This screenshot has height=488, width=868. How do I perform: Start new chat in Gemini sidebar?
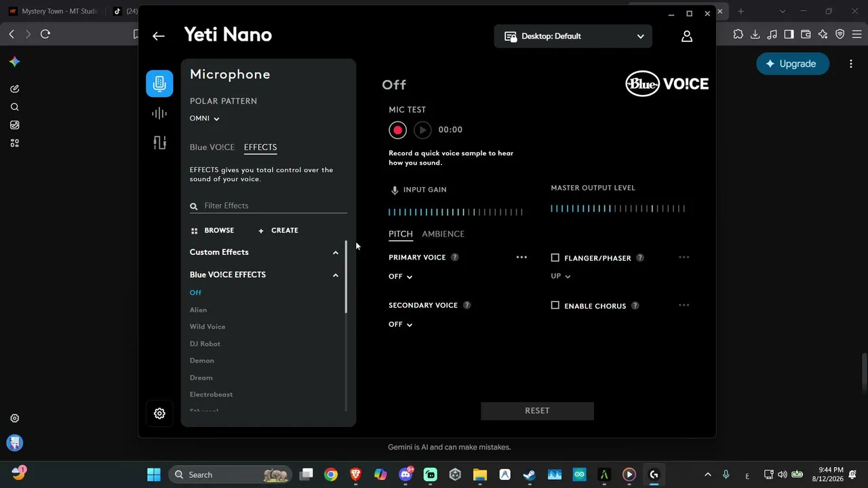(x=14, y=89)
